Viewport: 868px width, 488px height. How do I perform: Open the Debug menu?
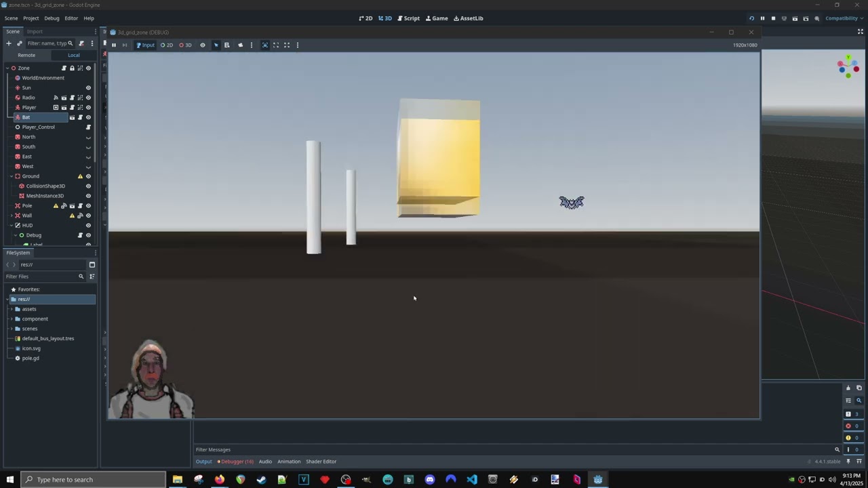[52, 18]
